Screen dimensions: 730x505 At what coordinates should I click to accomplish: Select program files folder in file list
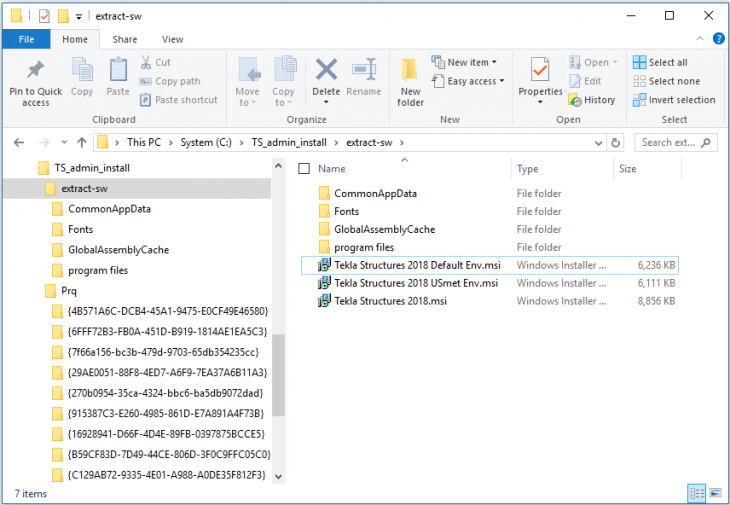(490, 247)
